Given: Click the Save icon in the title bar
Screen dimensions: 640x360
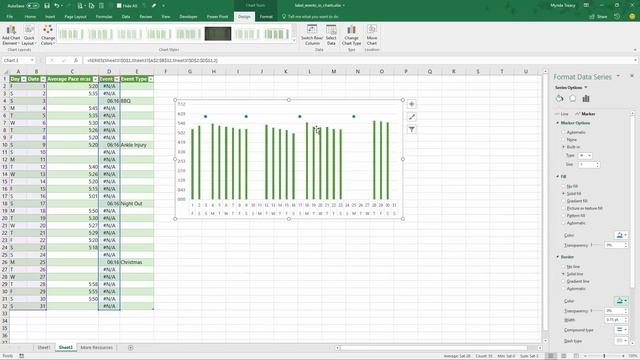Looking at the screenshot, I should 47,6.
